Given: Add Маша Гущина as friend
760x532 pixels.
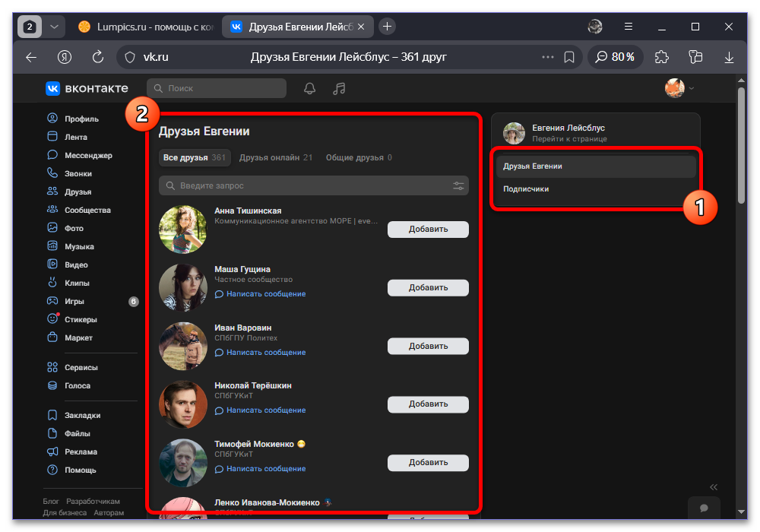Looking at the screenshot, I should [x=428, y=288].
